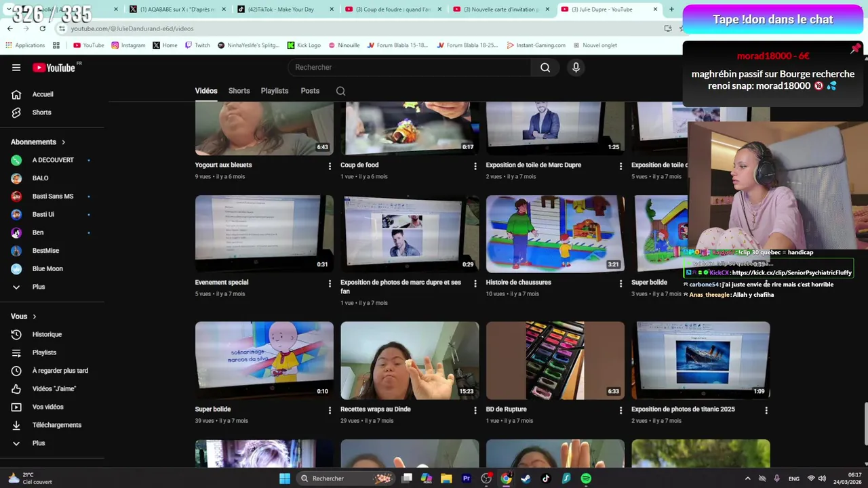The height and width of the screenshot is (488, 868).
Task: Open the Evenement special video title
Action: point(222,282)
